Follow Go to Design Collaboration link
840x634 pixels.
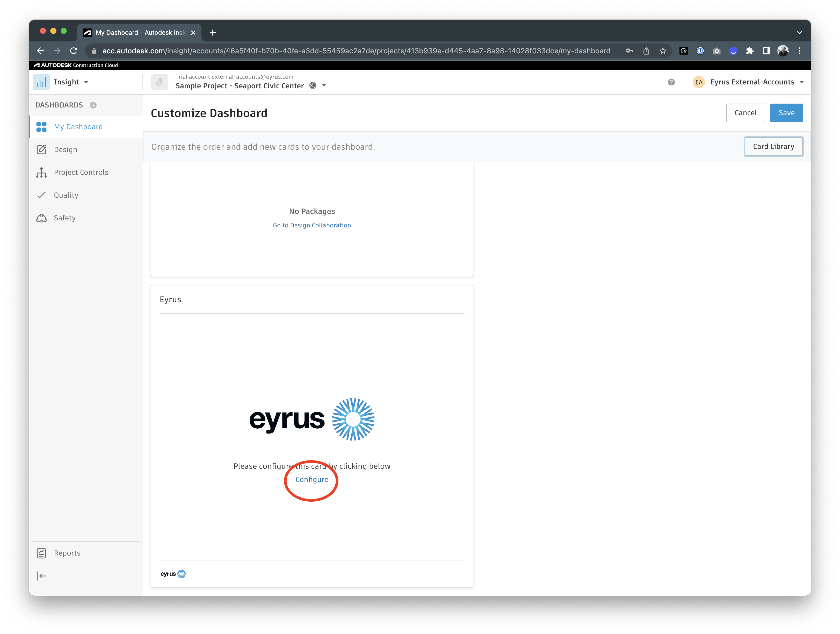pyautogui.click(x=312, y=225)
